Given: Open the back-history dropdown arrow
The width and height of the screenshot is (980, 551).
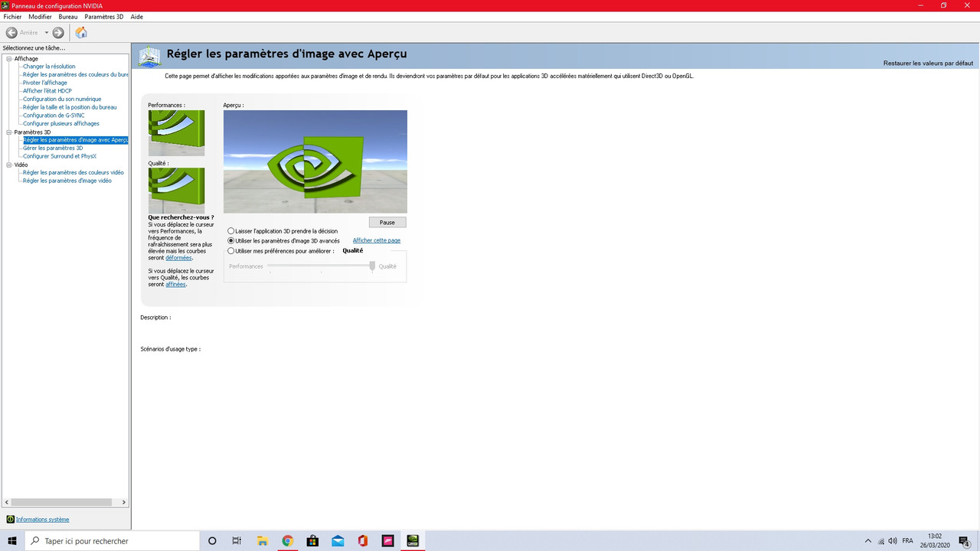Looking at the screenshot, I should pyautogui.click(x=46, y=33).
